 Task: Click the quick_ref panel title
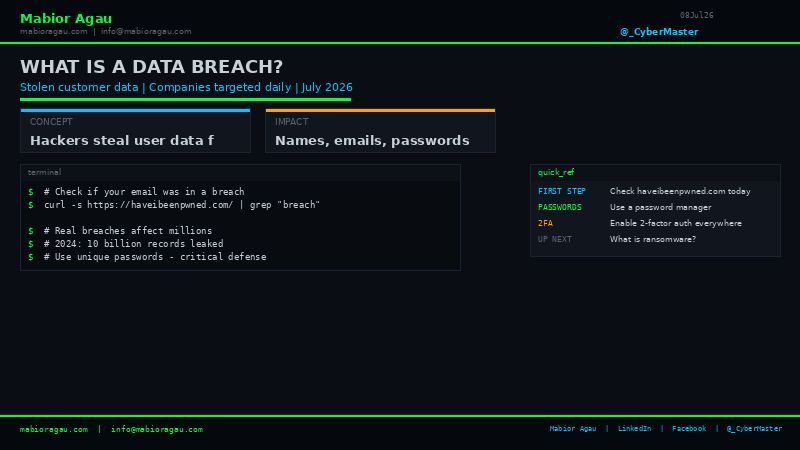[556, 172]
